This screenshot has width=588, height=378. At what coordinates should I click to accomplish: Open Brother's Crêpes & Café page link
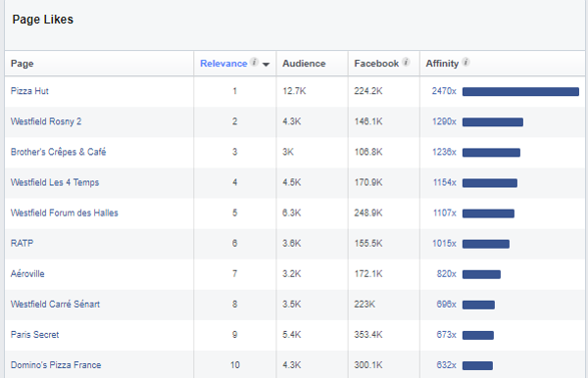click(x=58, y=152)
